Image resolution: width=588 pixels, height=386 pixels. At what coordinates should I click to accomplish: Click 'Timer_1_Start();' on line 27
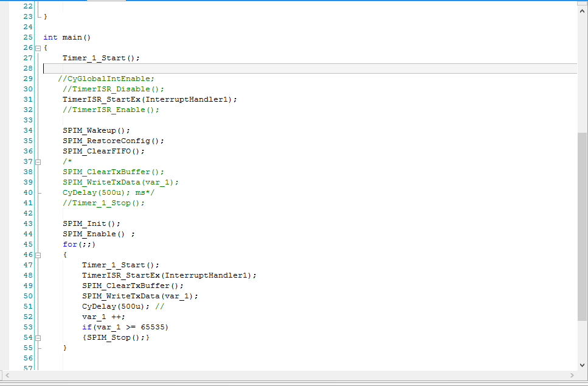click(x=101, y=58)
